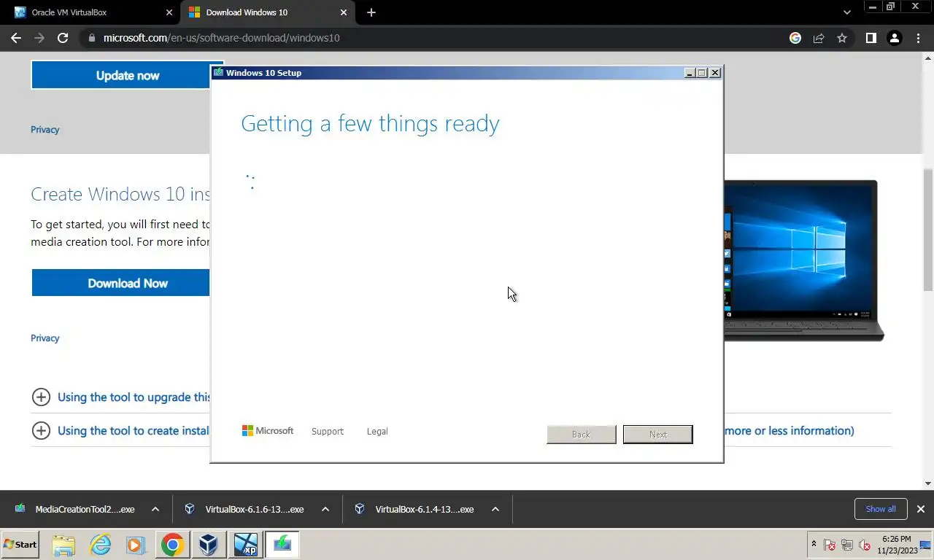The width and height of the screenshot is (934, 560).
Task: Open the Privacy link under Update now
Action: pyautogui.click(x=45, y=130)
